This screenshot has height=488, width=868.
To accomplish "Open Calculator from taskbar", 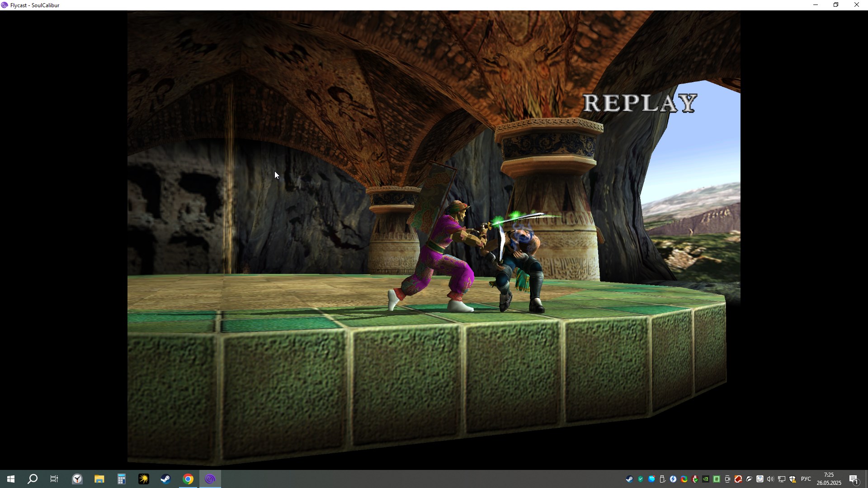I will click(x=122, y=479).
